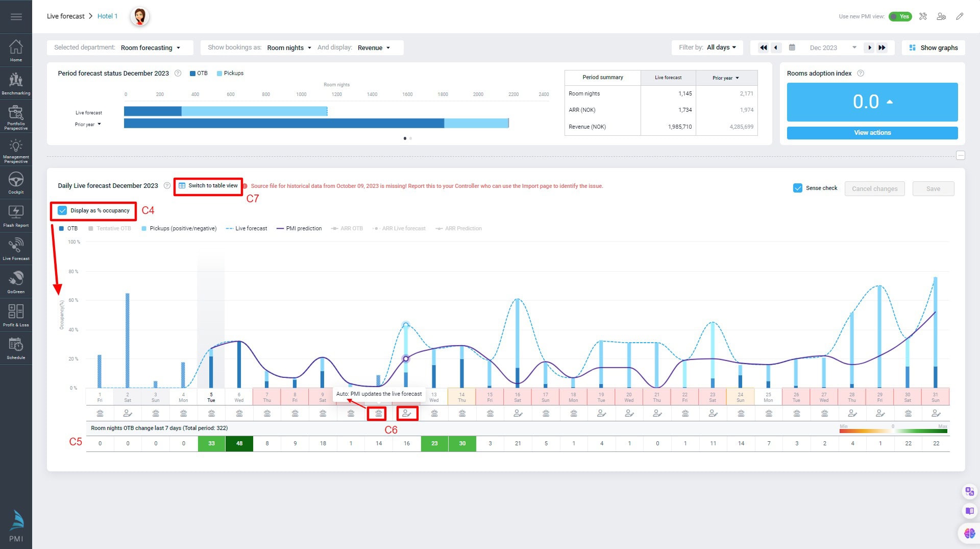Turn off the Use new PMI view toggle

900,16
